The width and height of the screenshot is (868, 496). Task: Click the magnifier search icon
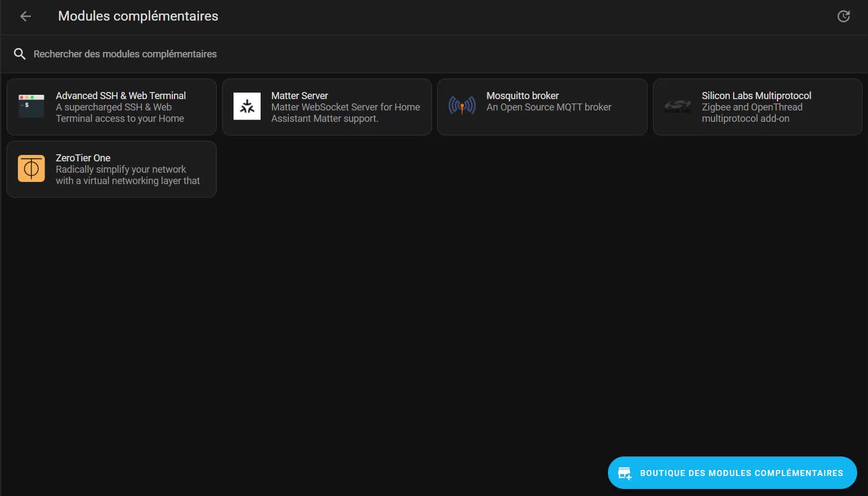(x=20, y=54)
